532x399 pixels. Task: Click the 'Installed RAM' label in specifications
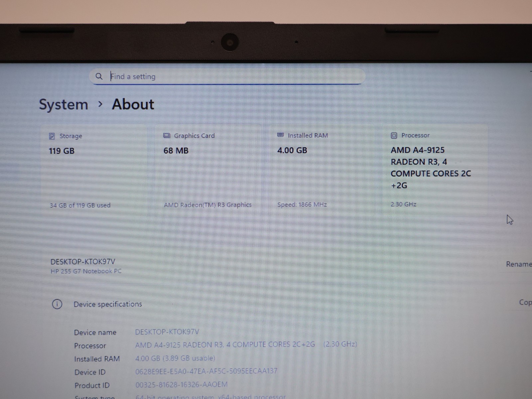97,359
